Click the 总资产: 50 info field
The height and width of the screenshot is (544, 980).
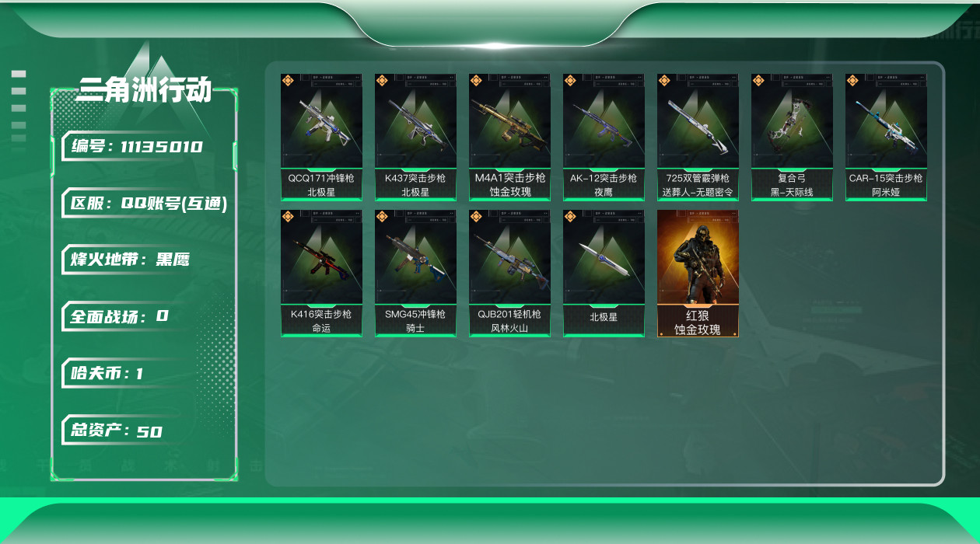[x=117, y=431]
